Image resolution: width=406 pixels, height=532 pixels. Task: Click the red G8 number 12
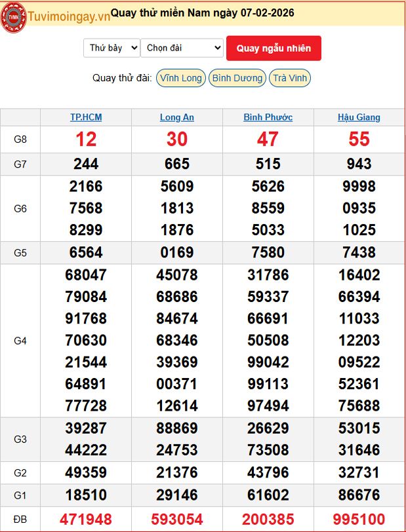(x=86, y=139)
